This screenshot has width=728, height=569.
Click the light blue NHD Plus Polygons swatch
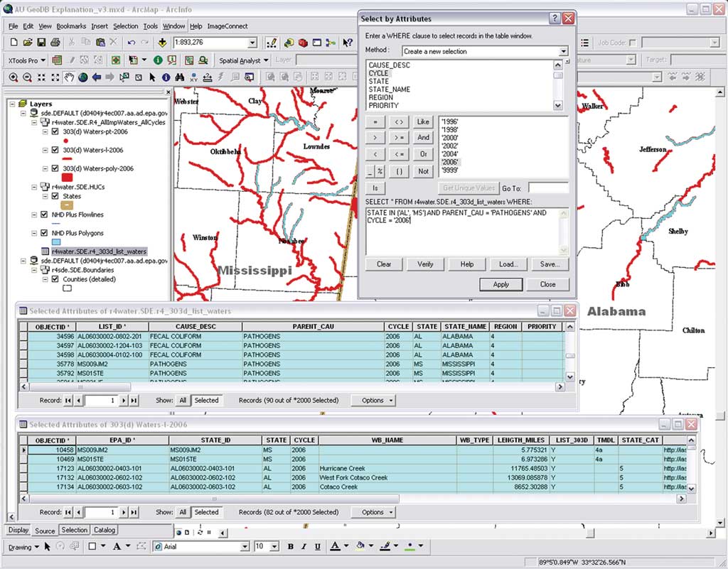click(x=56, y=242)
